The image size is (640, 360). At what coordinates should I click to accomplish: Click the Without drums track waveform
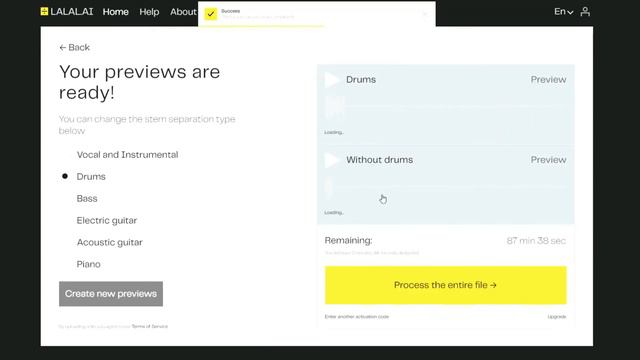coord(446,187)
